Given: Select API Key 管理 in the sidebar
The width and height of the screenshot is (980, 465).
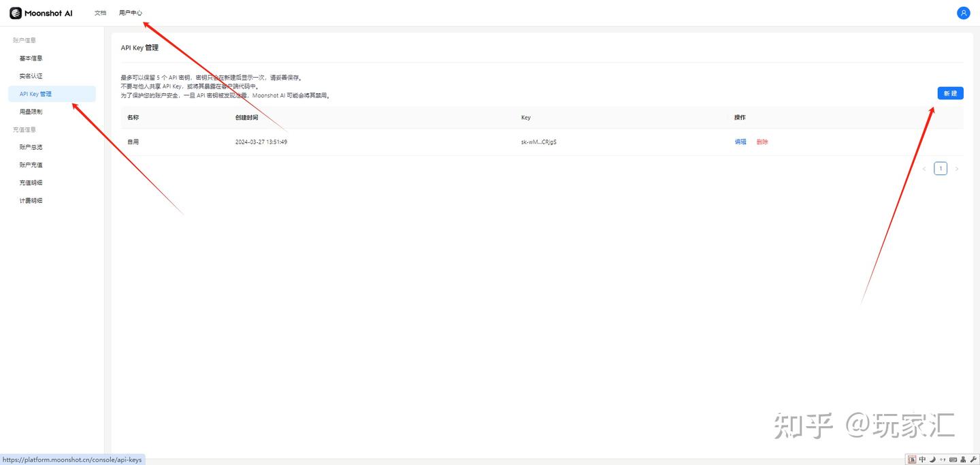Looking at the screenshot, I should 52,94.
